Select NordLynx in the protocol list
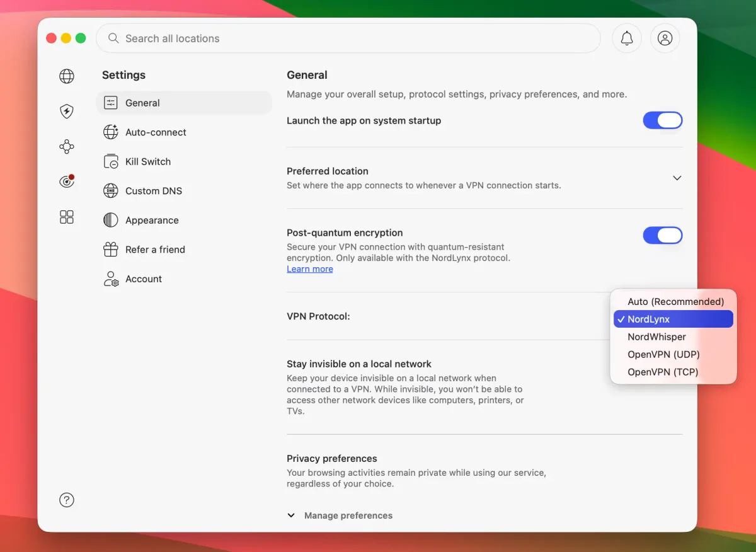 pyautogui.click(x=673, y=319)
